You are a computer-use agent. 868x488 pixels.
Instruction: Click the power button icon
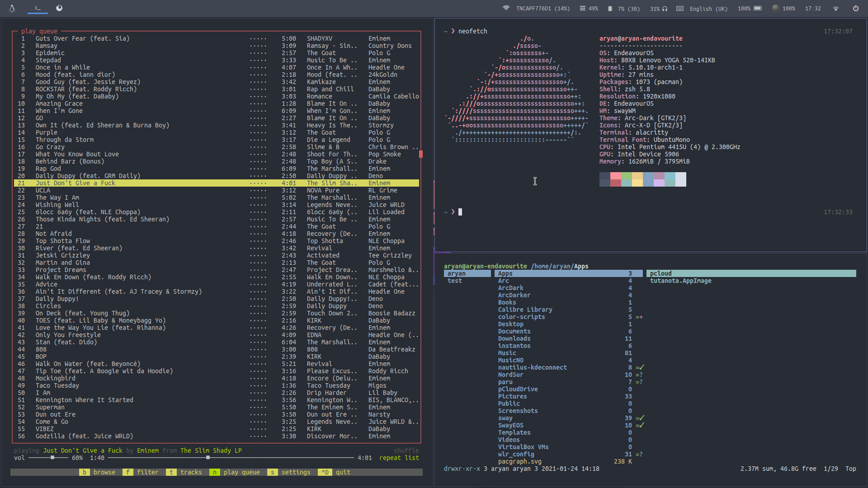(856, 8)
